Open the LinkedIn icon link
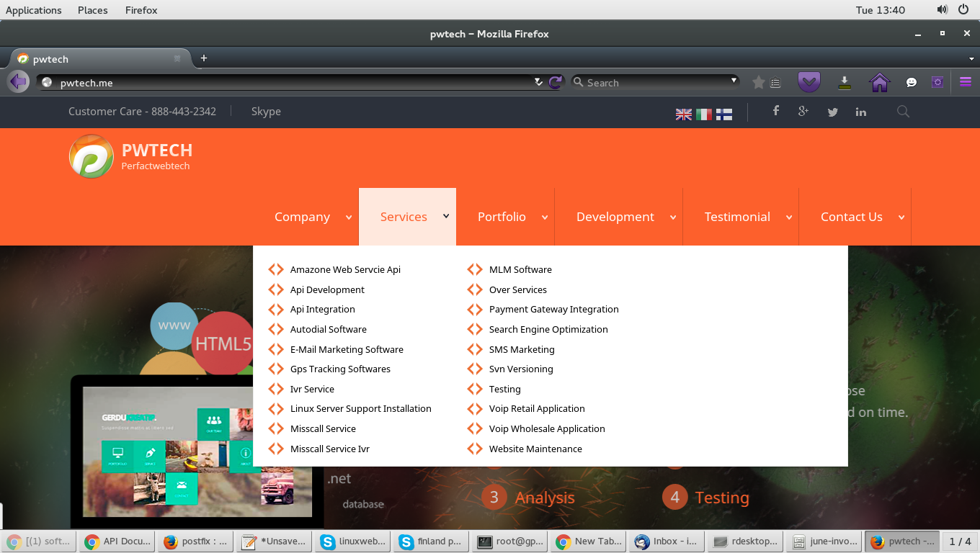This screenshot has height=553, width=980. (x=861, y=112)
